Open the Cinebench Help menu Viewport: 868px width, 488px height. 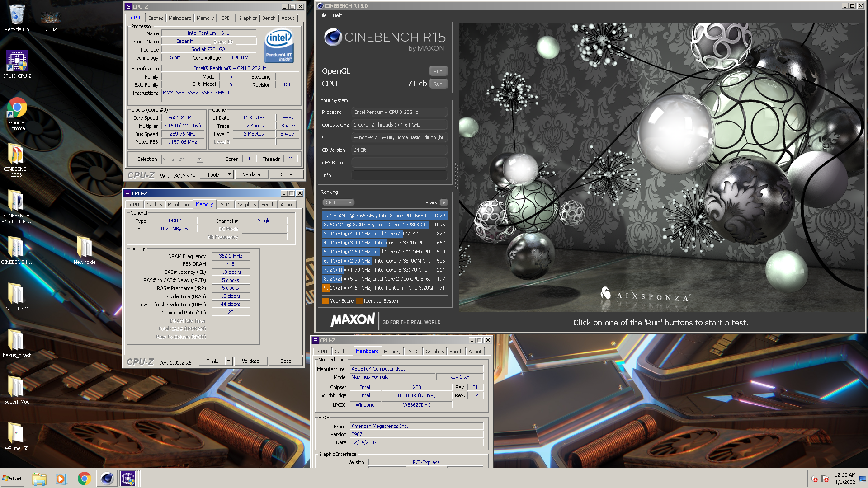338,15
